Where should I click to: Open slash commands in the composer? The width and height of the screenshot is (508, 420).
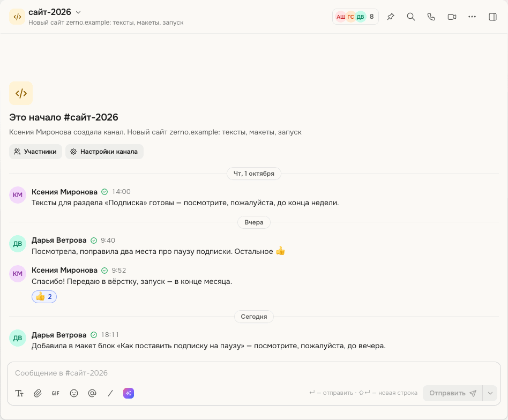point(110,393)
